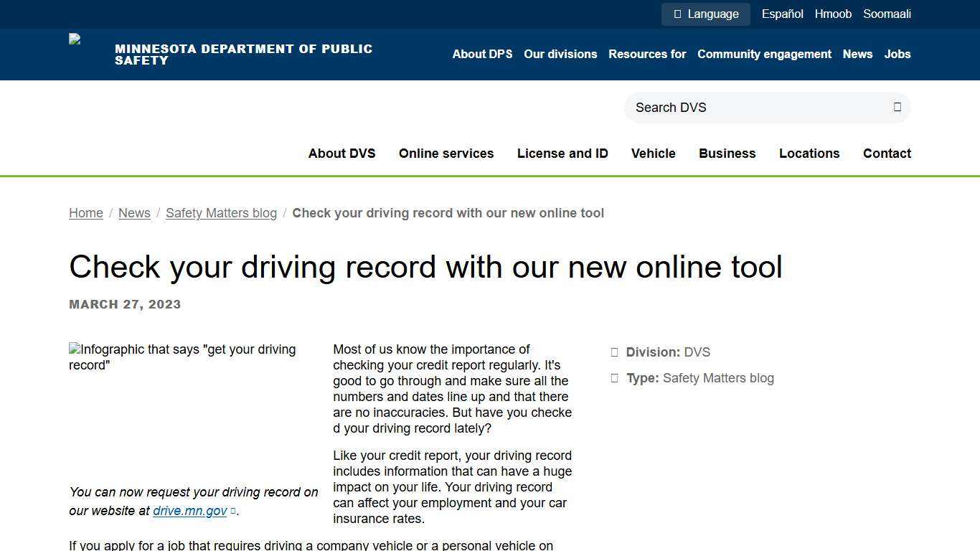Click the external link icon after drive.mn.gov
The height and width of the screenshot is (551, 980).
pos(233,510)
